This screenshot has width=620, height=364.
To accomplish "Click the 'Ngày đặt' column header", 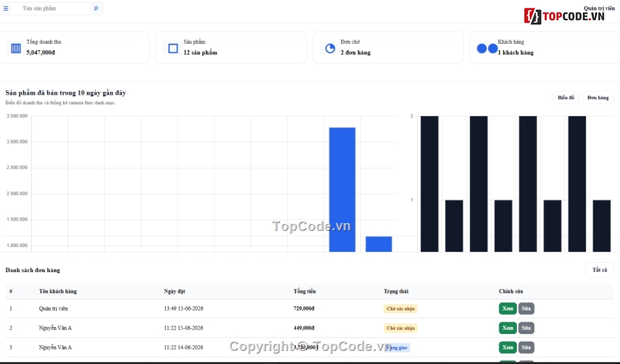I will (174, 292).
